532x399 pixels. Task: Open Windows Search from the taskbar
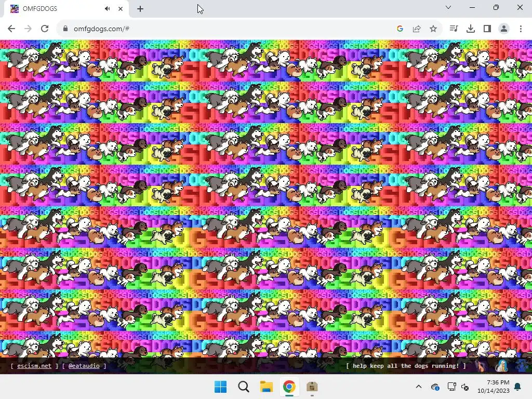click(243, 387)
